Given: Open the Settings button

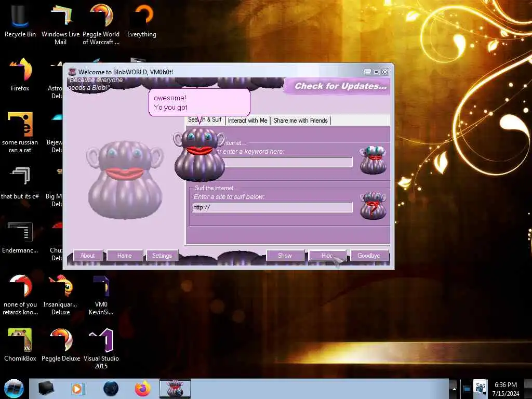Looking at the screenshot, I should click(x=162, y=256).
